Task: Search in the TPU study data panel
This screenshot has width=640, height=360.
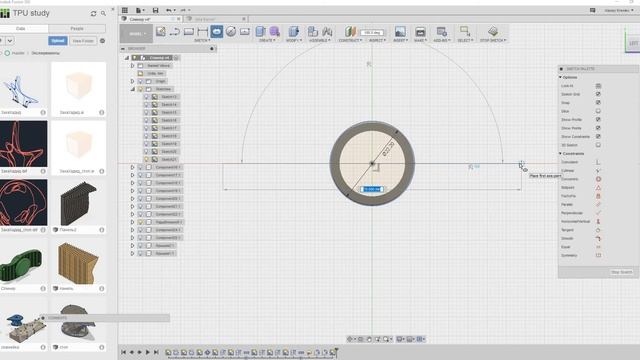Action: [x=104, y=13]
